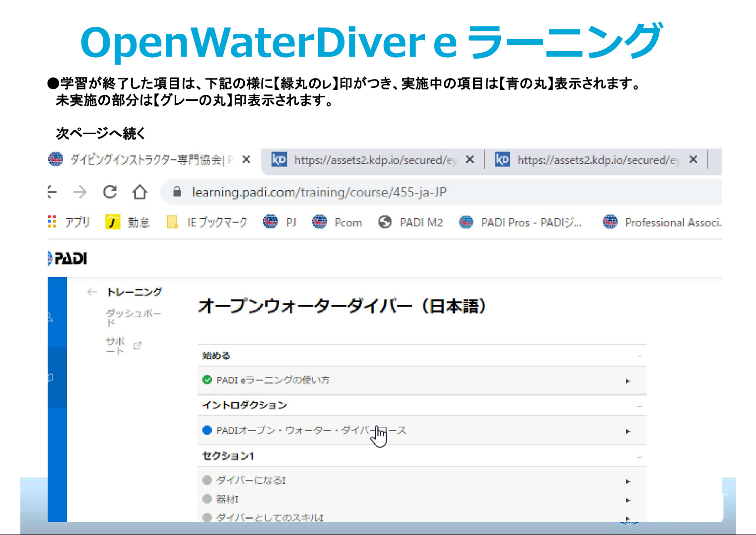756x535 pixels.
Task: Click green check icon for eラーニングの使い方
Action: pos(207,380)
